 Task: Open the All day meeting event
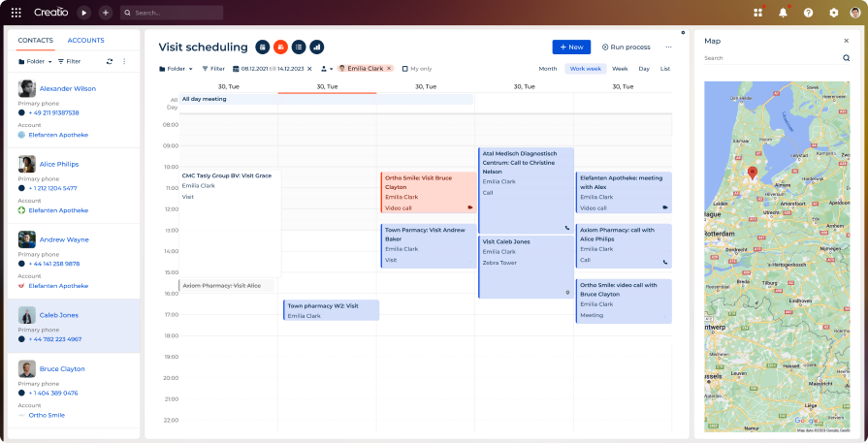pyautogui.click(x=326, y=99)
